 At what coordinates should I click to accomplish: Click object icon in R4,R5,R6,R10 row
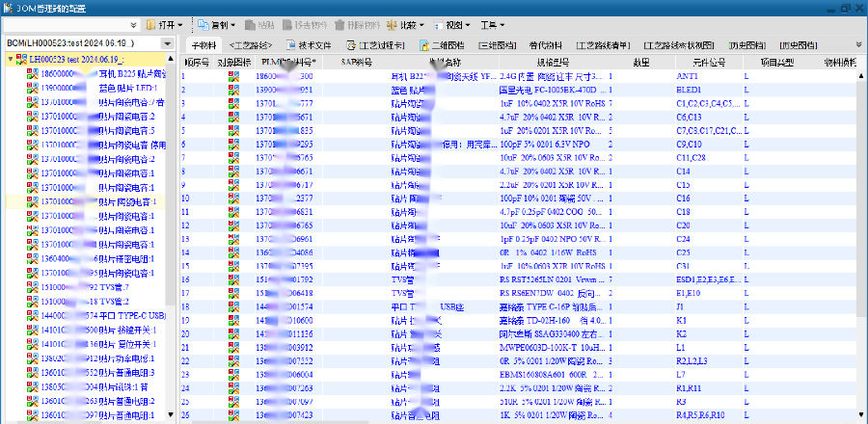(x=233, y=414)
